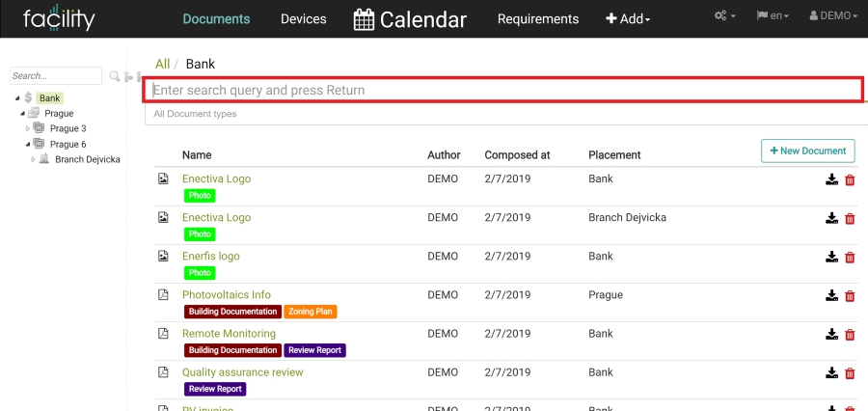Open the Add dropdown menu
The image size is (868, 411).
coord(628,19)
